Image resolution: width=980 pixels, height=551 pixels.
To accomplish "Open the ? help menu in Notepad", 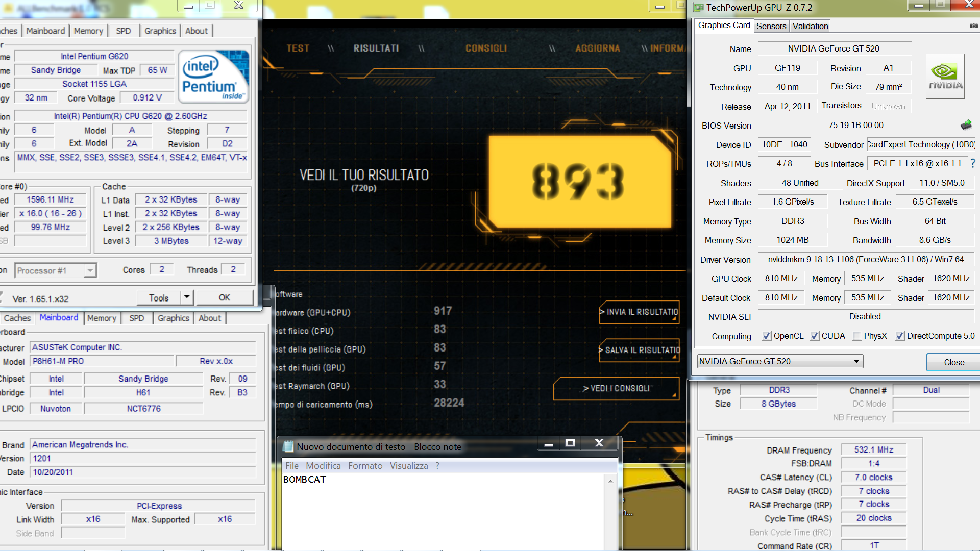I will pos(437,466).
